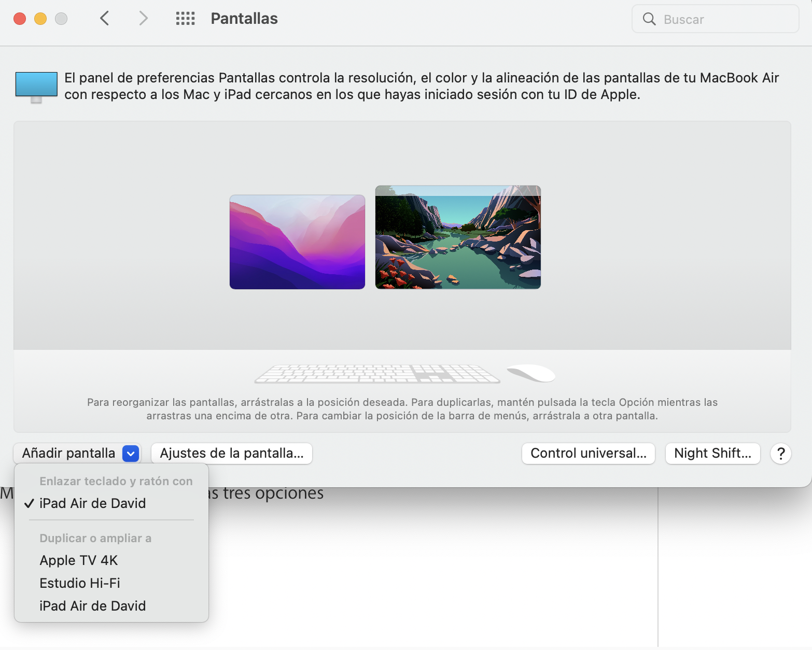The height and width of the screenshot is (650, 812).
Task: Choose Estudio Hi-Fi in the menu
Action: pos(111,583)
